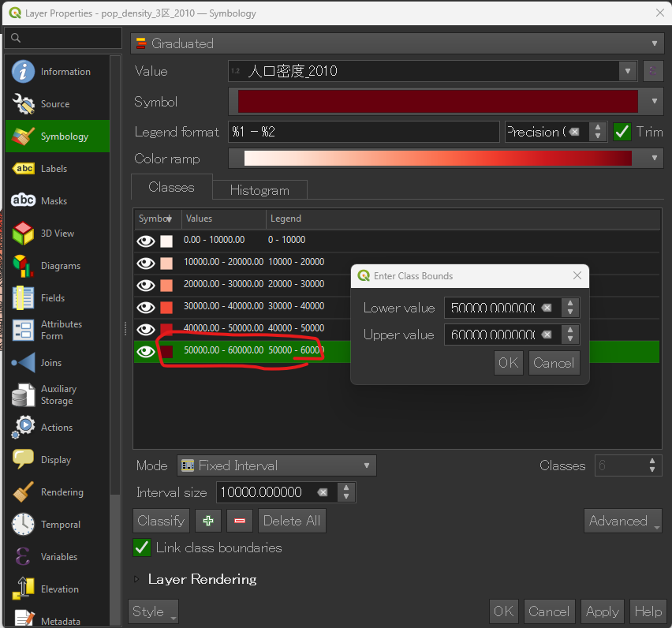Open the Mode Fixed Interval dropdown
The height and width of the screenshot is (628, 672).
coord(276,465)
